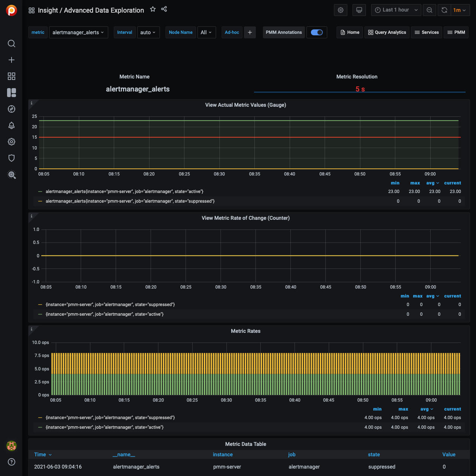476x476 pixels.
Task: Toggle the suppressed series in the Metric Rates legend
Action: 110,418
